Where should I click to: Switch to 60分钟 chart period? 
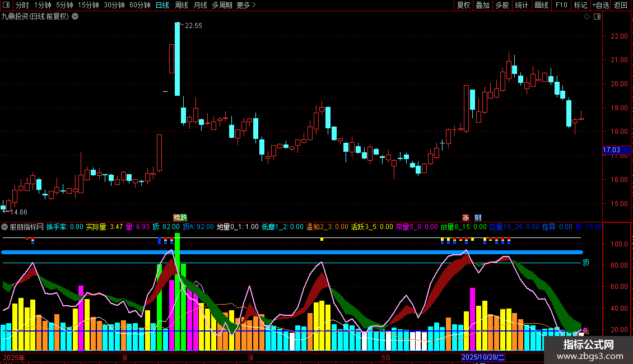(x=139, y=5)
